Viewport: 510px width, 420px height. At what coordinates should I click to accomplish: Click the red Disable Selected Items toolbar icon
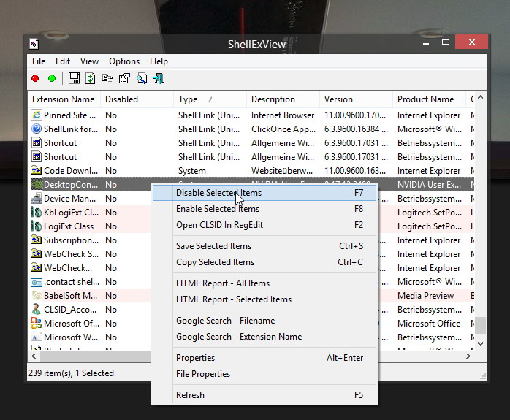35,78
